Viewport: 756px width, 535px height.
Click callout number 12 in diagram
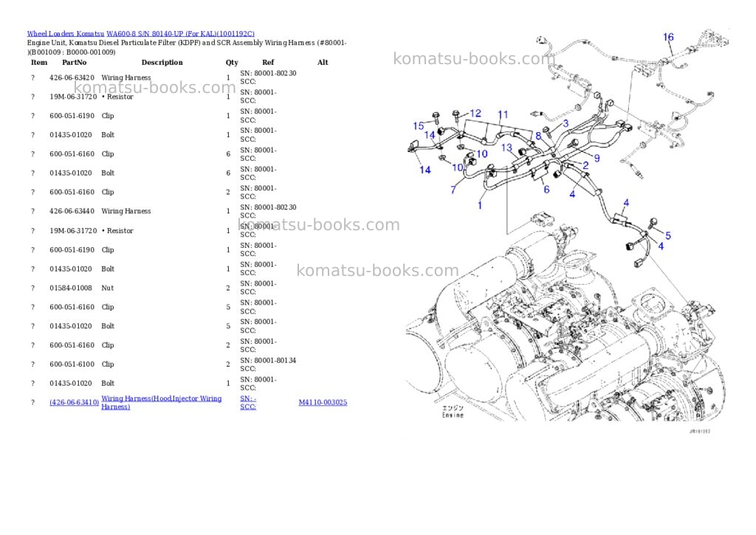coord(475,113)
